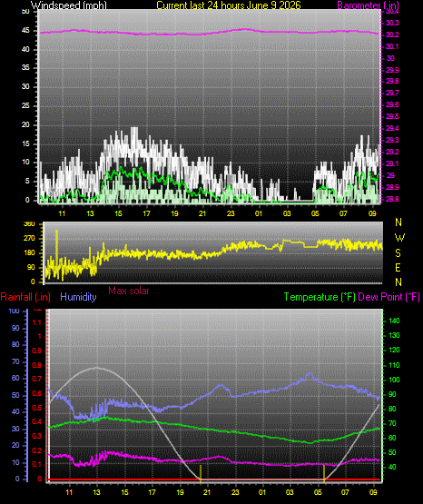
Task: Click '30.3' on the barometer axis
Action: click(x=392, y=23)
